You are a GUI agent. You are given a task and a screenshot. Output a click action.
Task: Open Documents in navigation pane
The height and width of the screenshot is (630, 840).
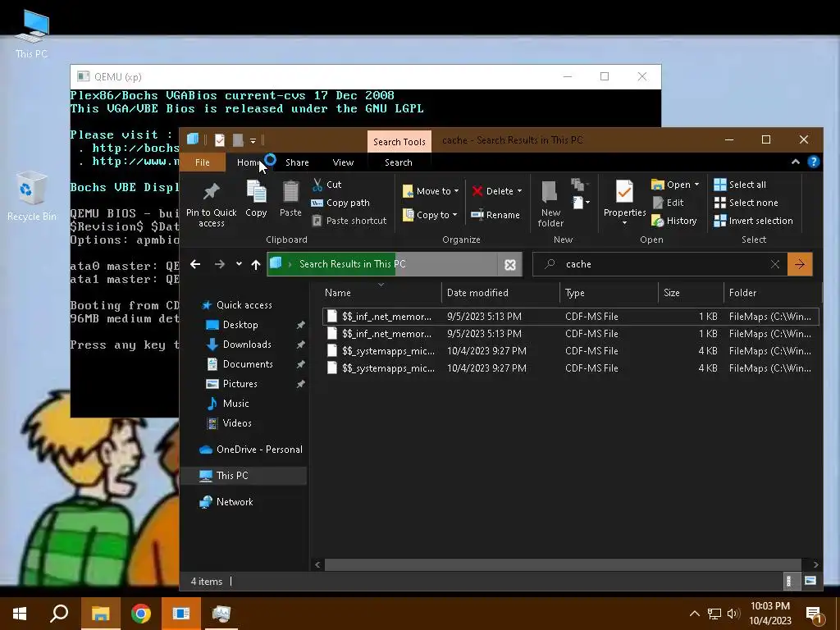pos(248,364)
